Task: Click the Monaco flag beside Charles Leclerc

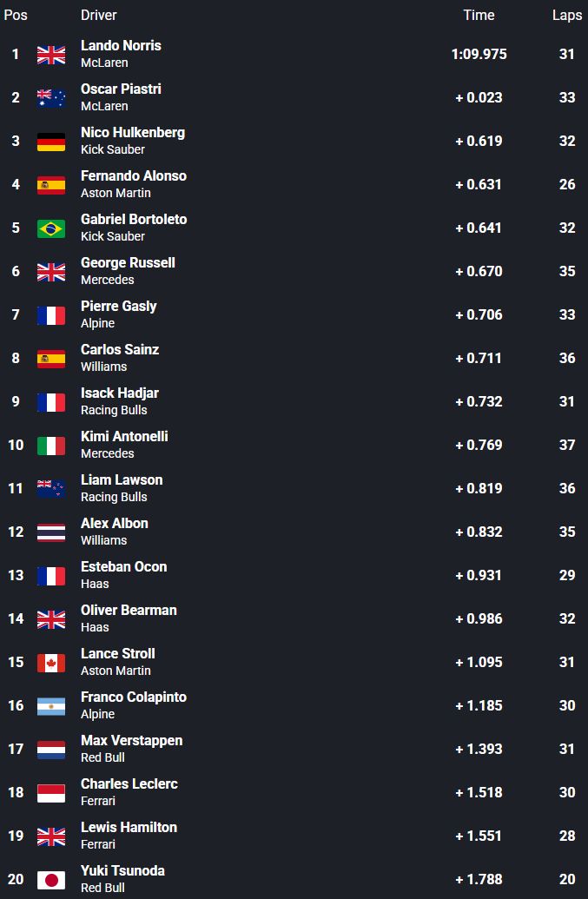Action: pyautogui.click(x=51, y=793)
